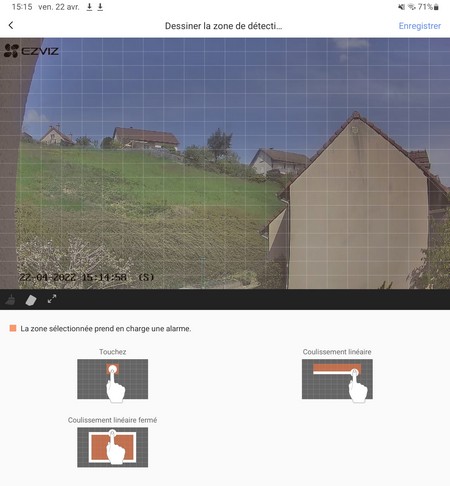Click the Coulissement linéaire fermé label
450x486 pixels.
[112, 420]
